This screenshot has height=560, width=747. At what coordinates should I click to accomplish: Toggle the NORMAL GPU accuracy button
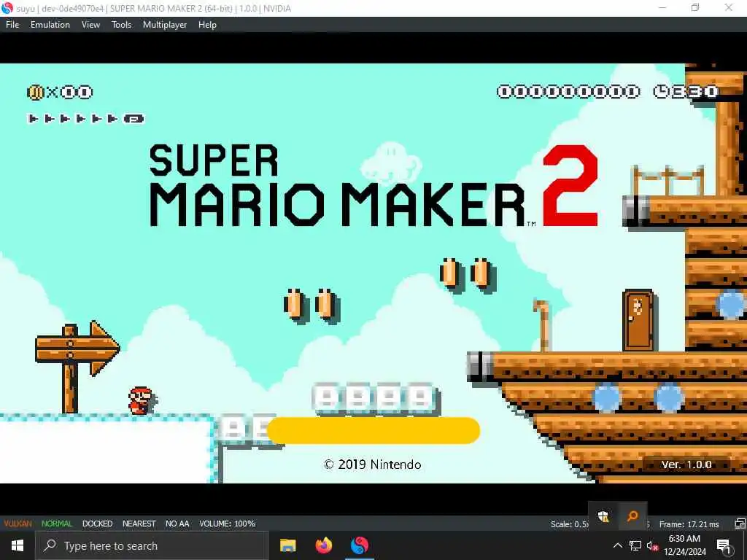57,524
